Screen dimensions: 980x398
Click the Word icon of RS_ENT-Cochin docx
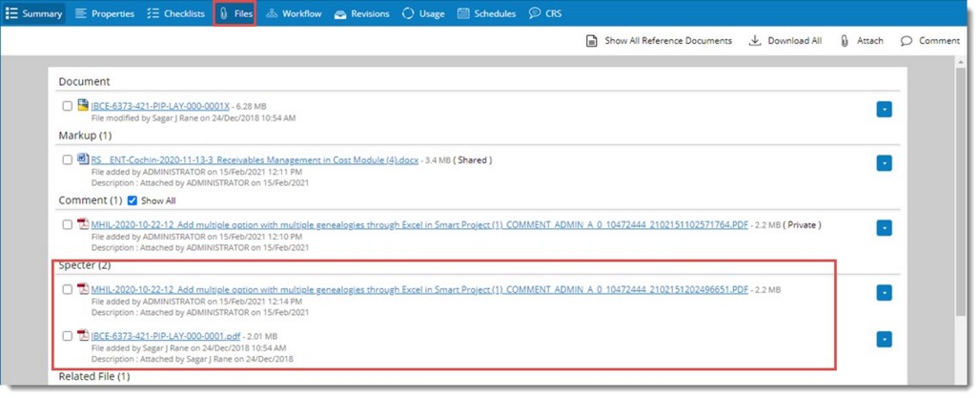tap(83, 159)
